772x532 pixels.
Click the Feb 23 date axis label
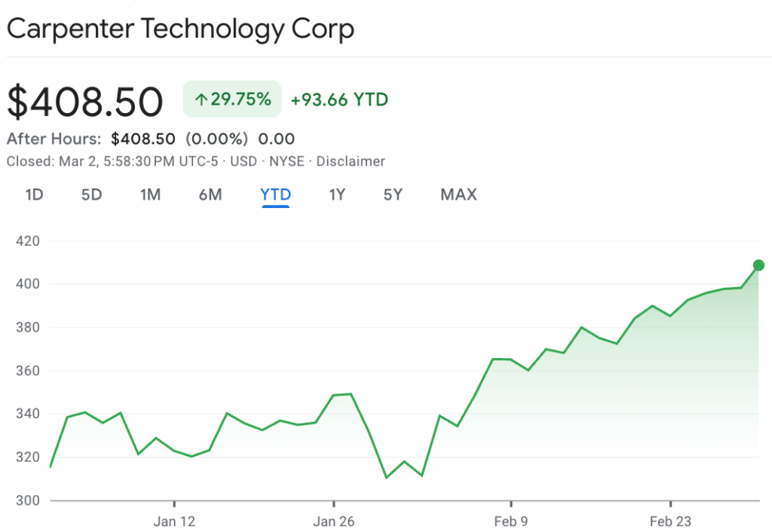click(670, 521)
